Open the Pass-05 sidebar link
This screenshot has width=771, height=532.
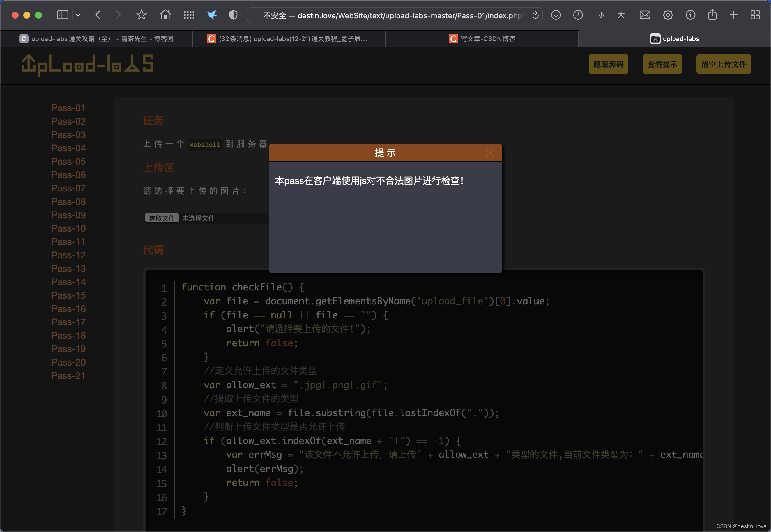pyautogui.click(x=69, y=161)
